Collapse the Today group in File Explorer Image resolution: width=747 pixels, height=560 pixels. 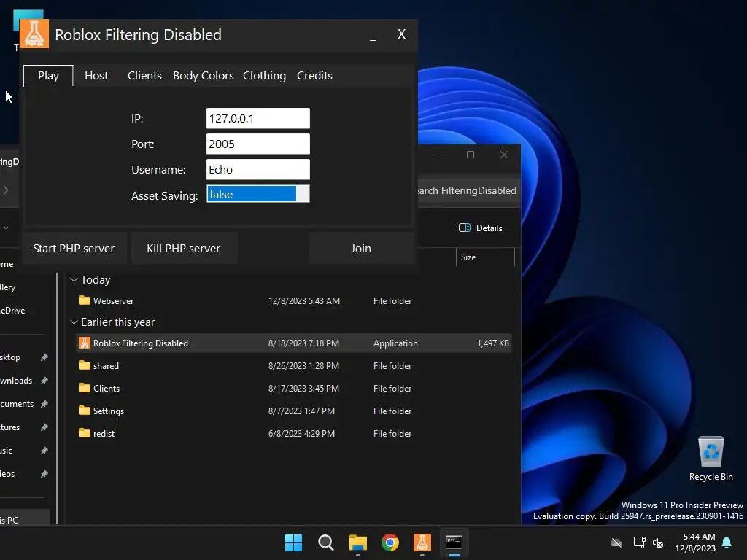tap(74, 280)
